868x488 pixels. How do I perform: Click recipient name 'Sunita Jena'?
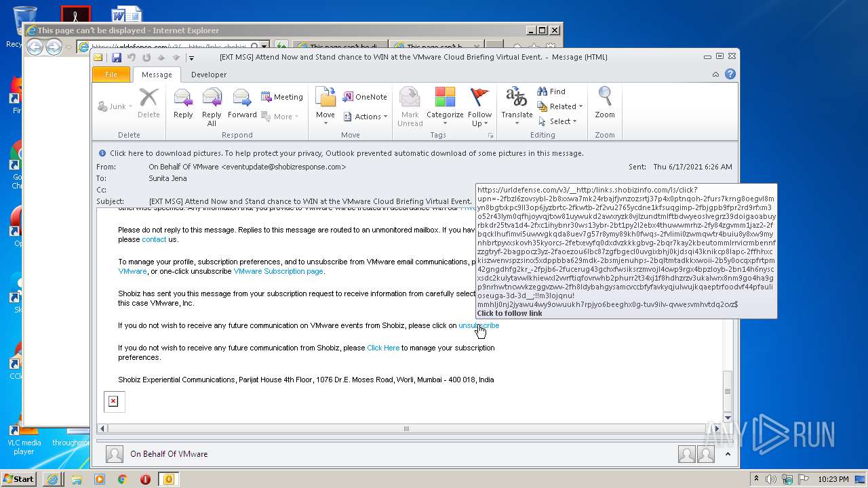pyautogui.click(x=167, y=178)
